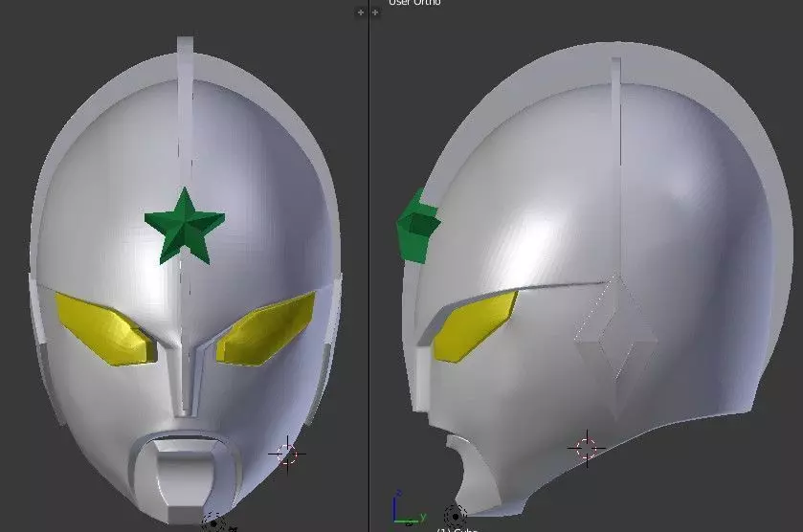This screenshot has width=803, height=532.
Task: Select the green star in the front view
Action: click(x=185, y=227)
